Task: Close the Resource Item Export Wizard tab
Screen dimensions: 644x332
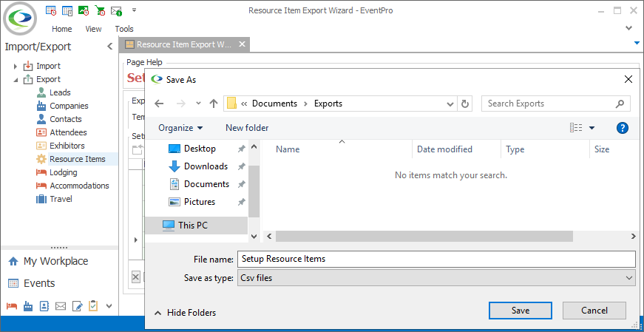Action: click(x=242, y=44)
